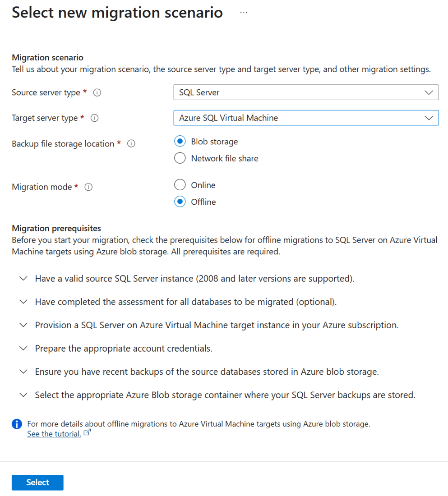Image resolution: width=448 pixels, height=496 pixels.
Task: Select Blob storage radio option
Action: coord(180,142)
